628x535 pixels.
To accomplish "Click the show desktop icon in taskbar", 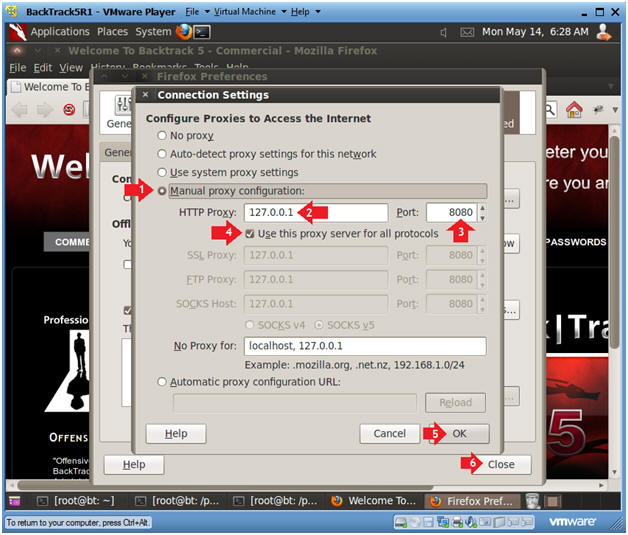I will click(x=14, y=501).
